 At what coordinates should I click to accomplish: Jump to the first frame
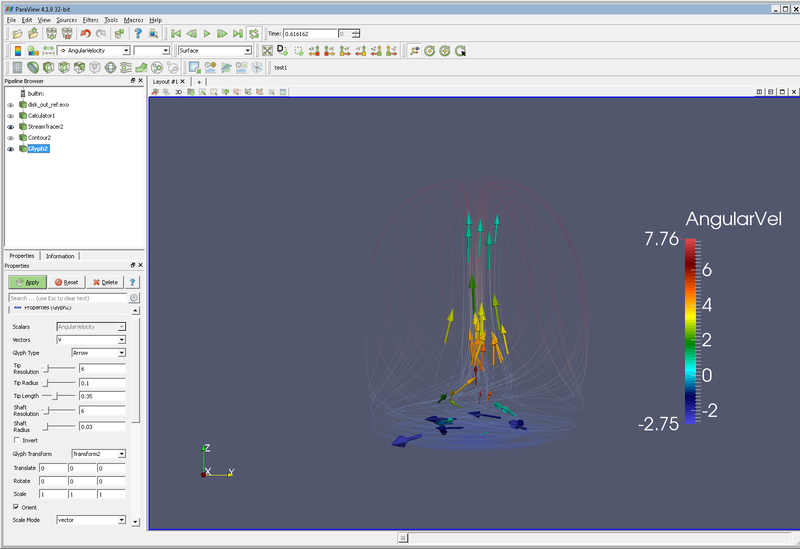176,34
